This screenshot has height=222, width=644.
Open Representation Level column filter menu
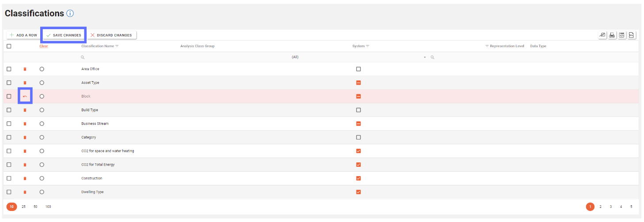(487, 46)
